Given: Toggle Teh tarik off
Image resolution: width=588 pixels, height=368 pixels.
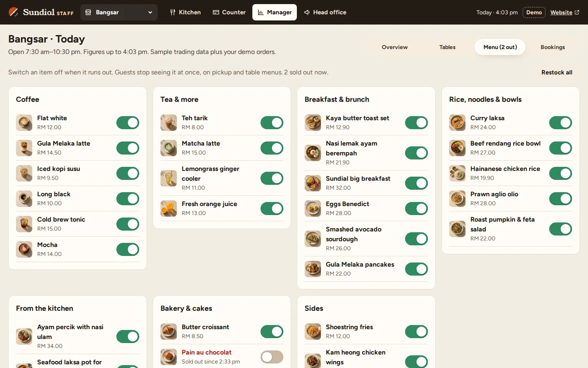Looking at the screenshot, I should 272,123.
